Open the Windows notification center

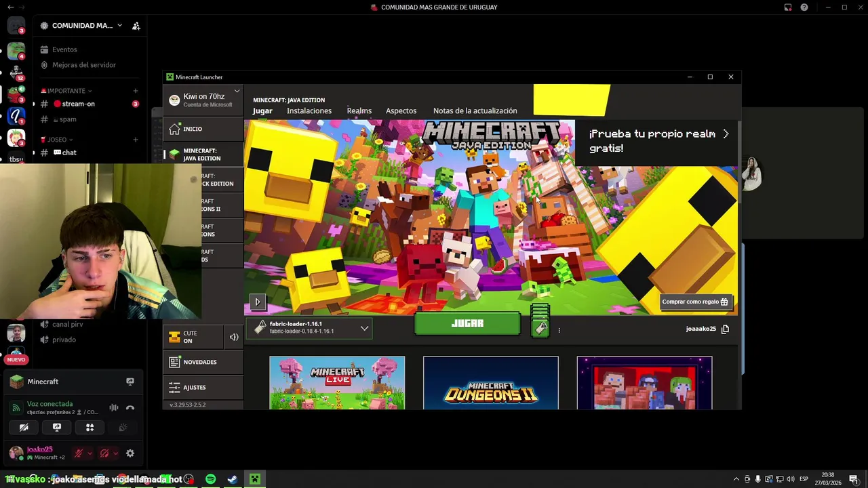pos(855,479)
